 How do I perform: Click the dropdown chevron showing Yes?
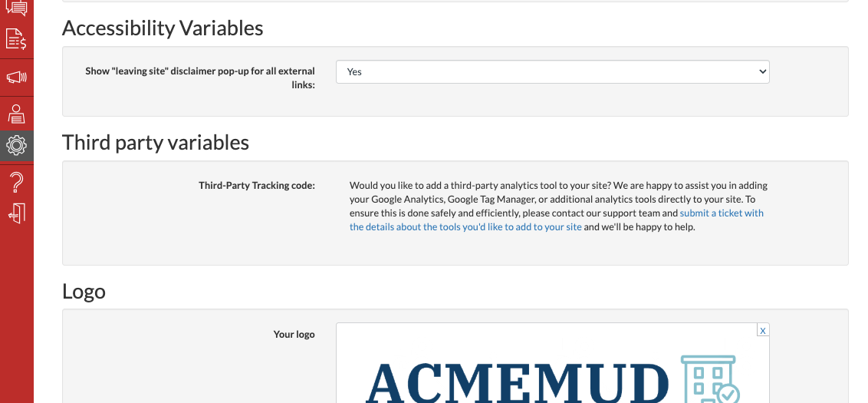point(762,71)
